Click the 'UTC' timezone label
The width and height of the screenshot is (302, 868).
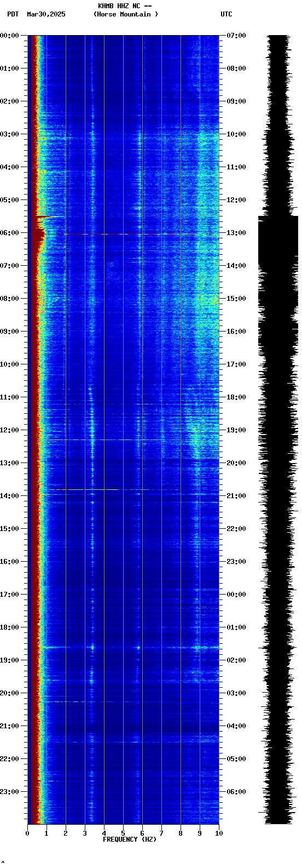tap(226, 14)
